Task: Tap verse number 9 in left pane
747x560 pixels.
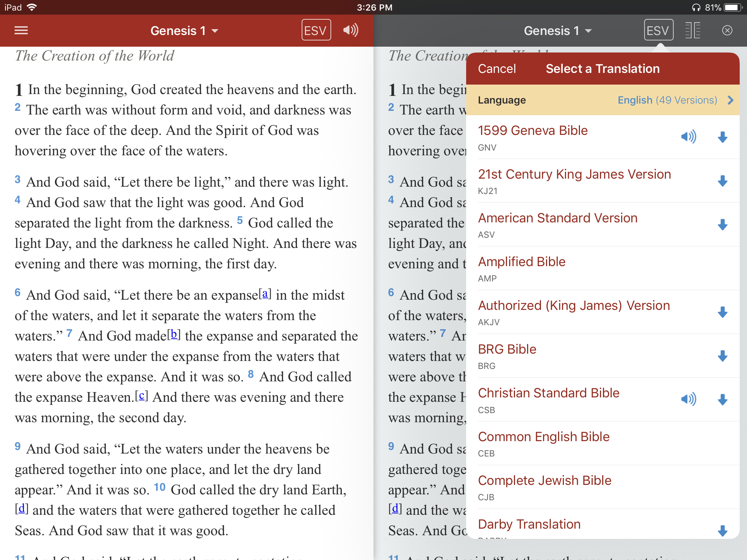Action: tap(18, 446)
